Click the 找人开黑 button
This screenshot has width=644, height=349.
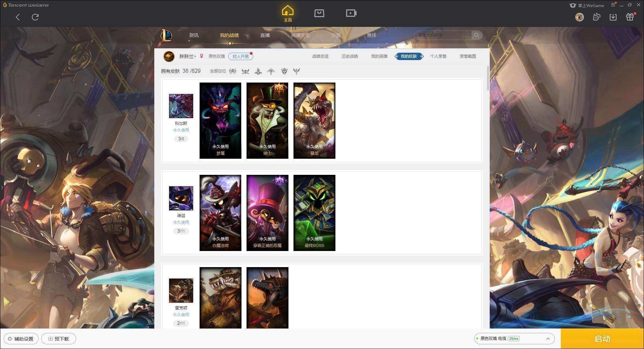[x=240, y=56]
